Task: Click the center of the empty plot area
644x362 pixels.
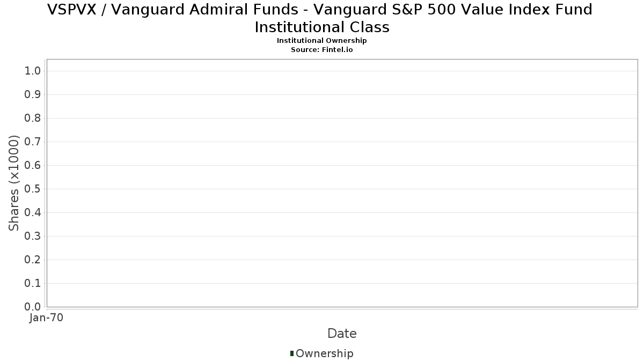Action: click(342, 183)
